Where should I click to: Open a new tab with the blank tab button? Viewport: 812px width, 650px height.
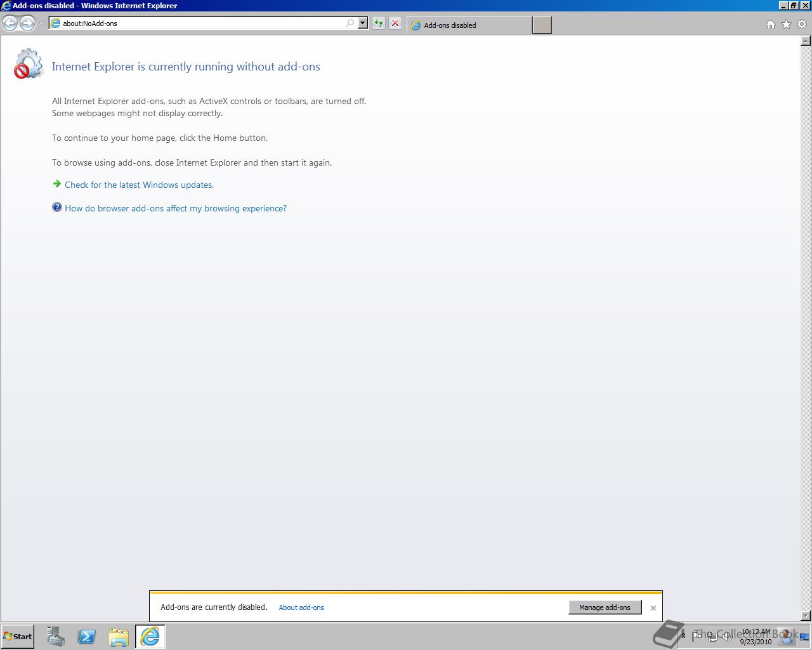pyautogui.click(x=542, y=25)
